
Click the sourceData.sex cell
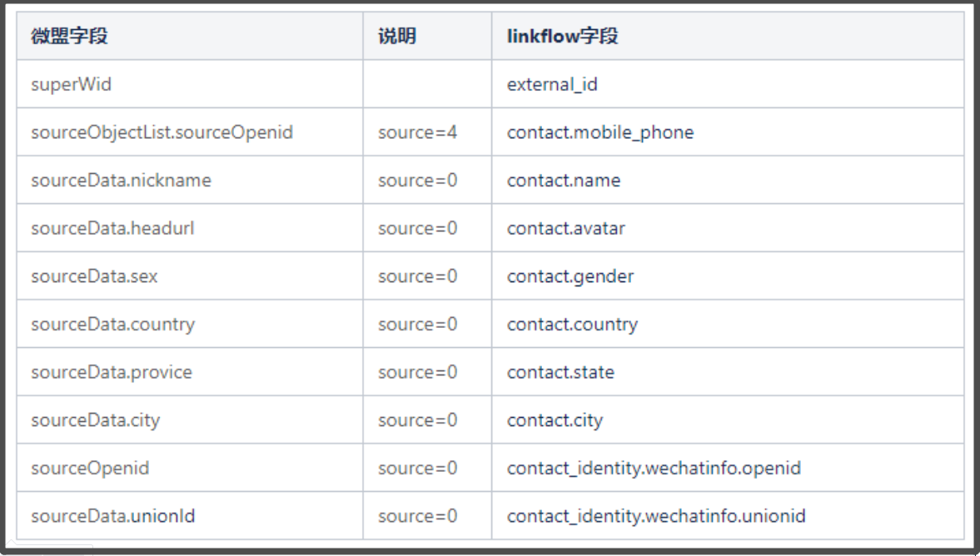(190, 276)
